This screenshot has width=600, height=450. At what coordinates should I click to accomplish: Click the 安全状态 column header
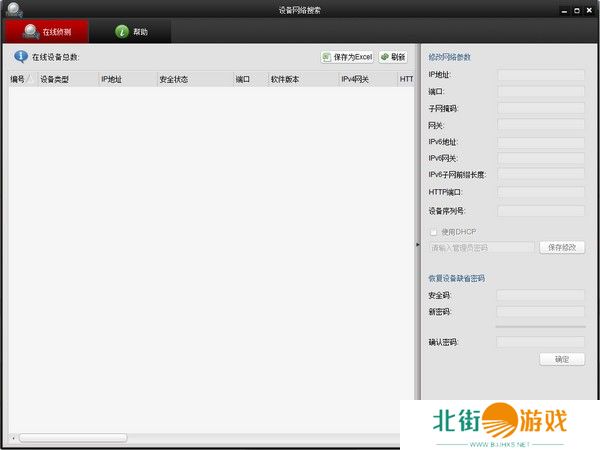173,79
